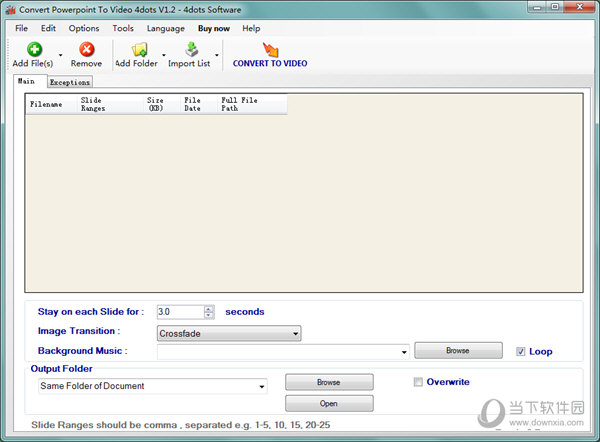Enable the Overwrite checkbox

point(418,382)
